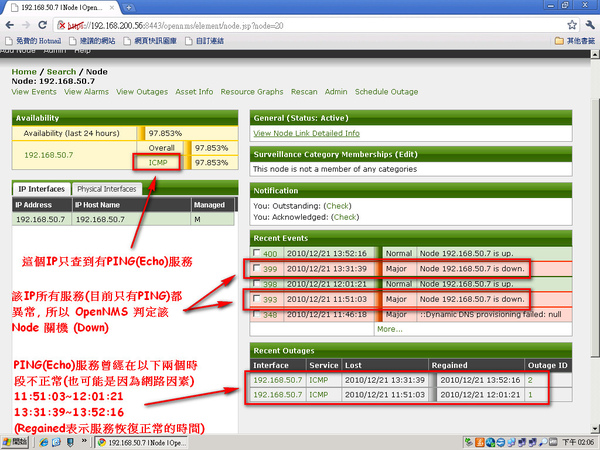600x450 pixels.
Task: Select the 192.168.50.7 Node browser tab
Action: pyautogui.click(x=61, y=8)
